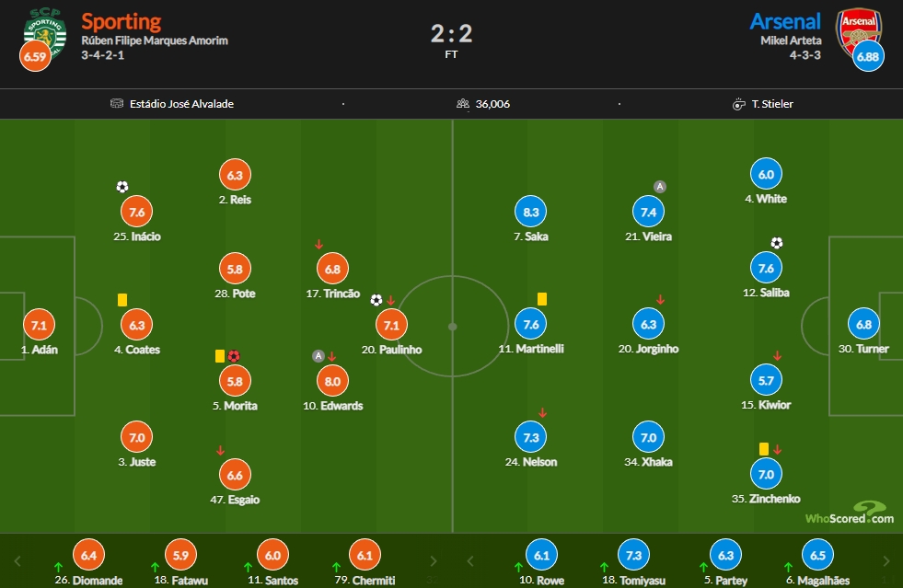Click the Sporting club crest logo
The height and width of the screenshot is (588, 903).
tap(45, 31)
